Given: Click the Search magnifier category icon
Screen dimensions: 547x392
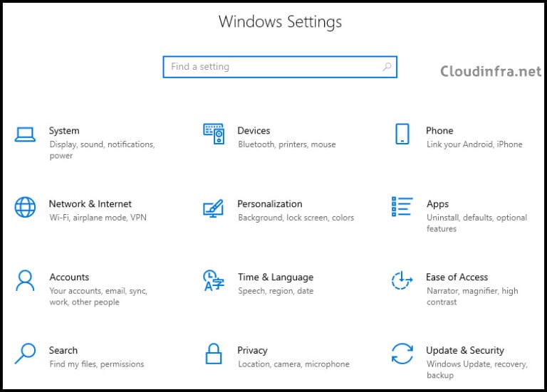Looking at the screenshot, I should [x=25, y=354].
